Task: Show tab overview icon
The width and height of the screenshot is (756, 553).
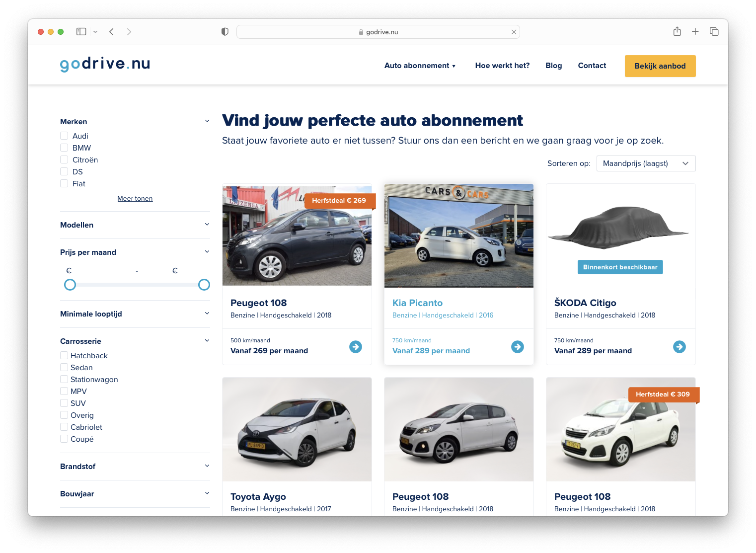Action: [x=714, y=32]
